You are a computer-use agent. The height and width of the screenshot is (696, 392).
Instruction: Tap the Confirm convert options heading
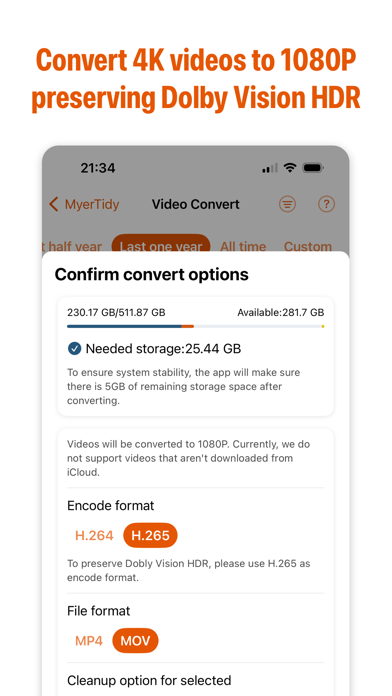click(x=151, y=274)
